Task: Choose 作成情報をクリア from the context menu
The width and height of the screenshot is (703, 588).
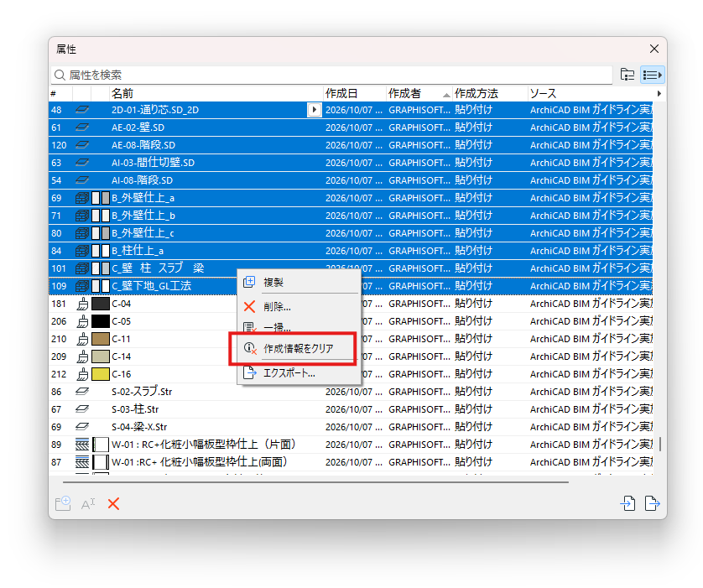Action: click(x=298, y=348)
